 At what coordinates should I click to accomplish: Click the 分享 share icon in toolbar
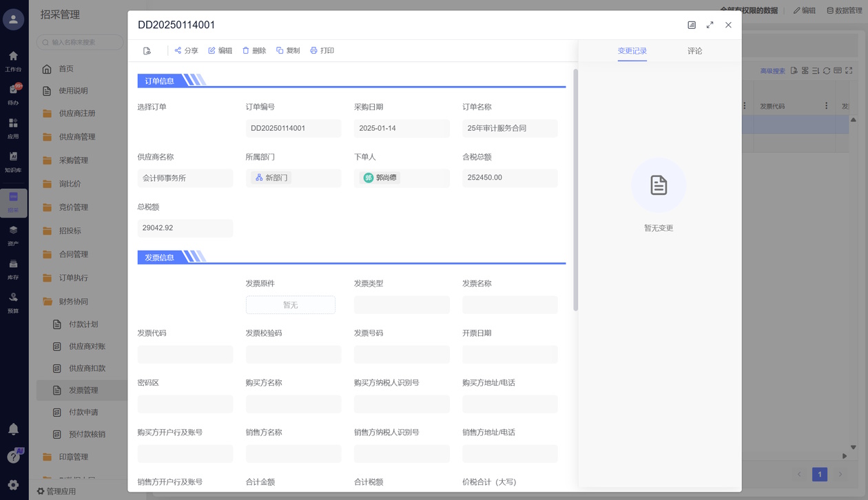tap(178, 51)
